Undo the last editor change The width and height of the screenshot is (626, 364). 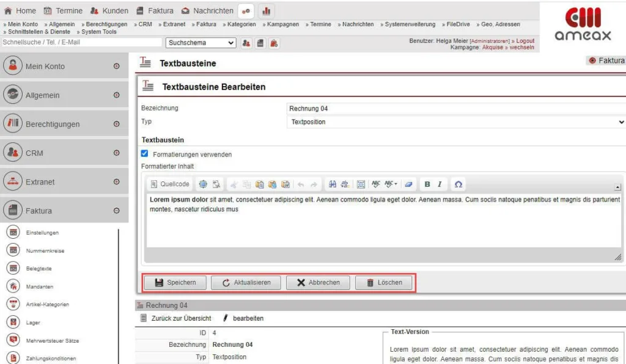(x=300, y=183)
